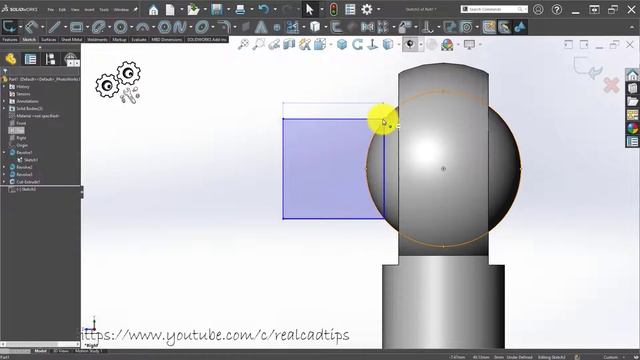Select the Arc sketch tool
640x360 pixels.
pos(142,27)
